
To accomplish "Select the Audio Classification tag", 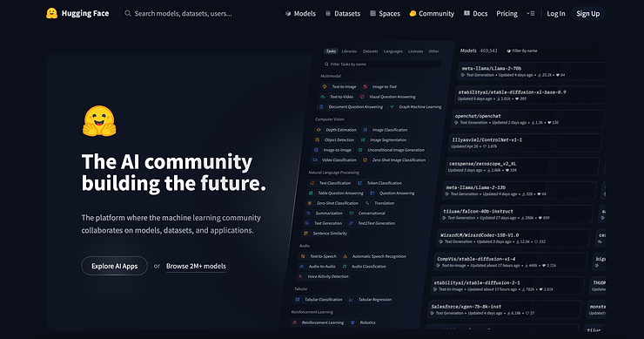I will click(364, 266).
